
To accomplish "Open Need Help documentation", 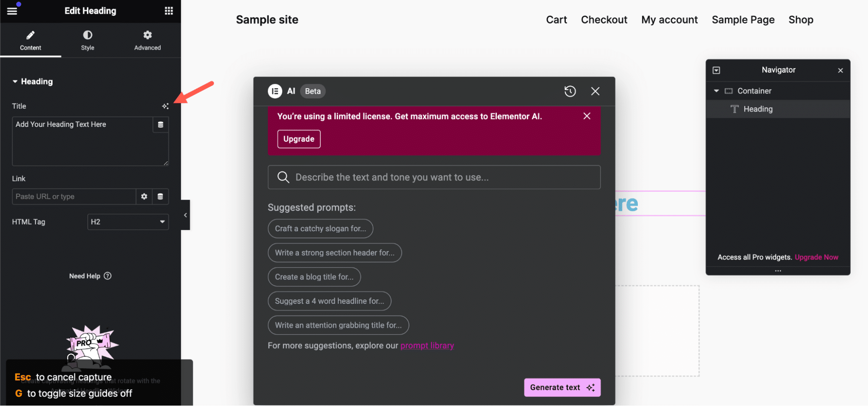I will pos(90,276).
